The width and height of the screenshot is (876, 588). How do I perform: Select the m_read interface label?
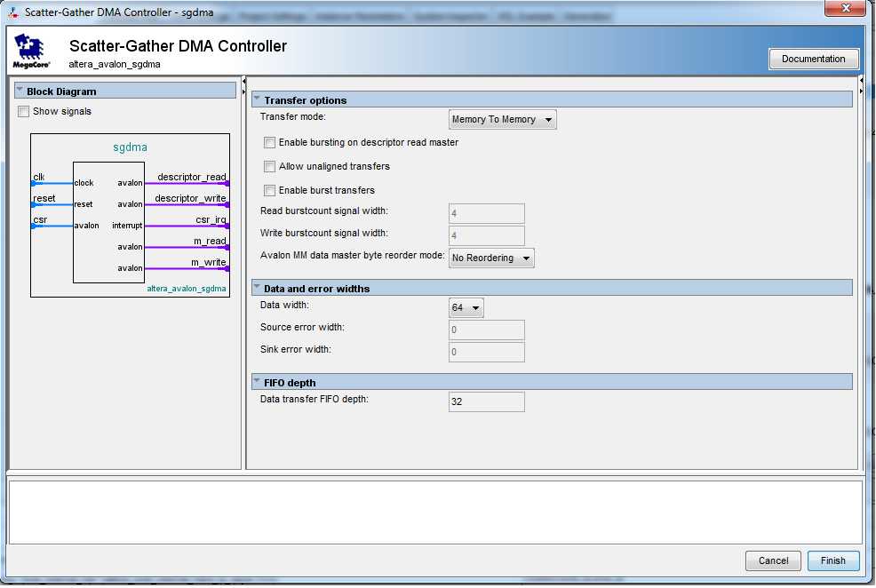210,241
